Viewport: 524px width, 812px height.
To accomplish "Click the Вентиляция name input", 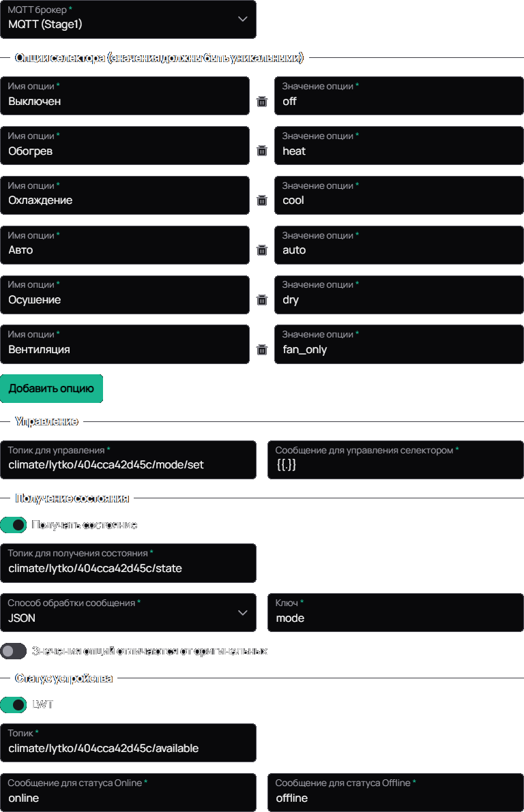I will point(125,344).
